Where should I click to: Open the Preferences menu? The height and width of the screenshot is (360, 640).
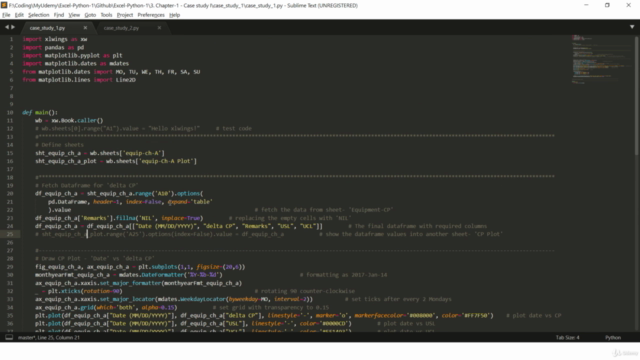[x=151, y=15]
